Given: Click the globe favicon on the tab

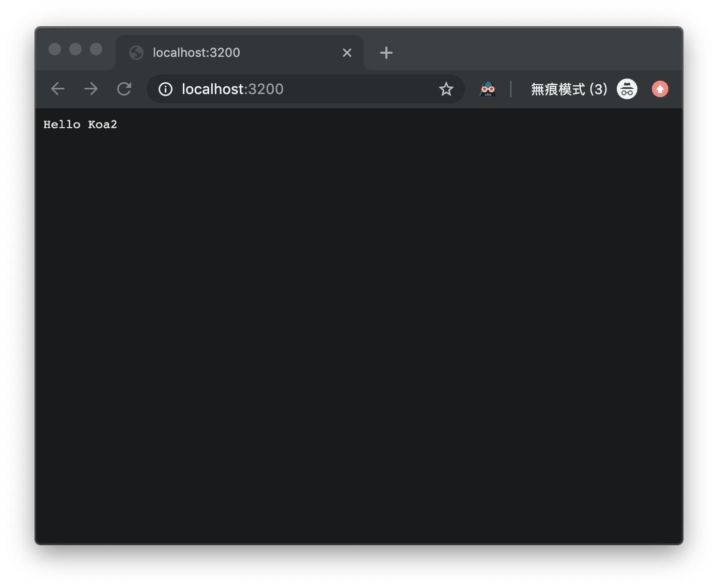Looking at the screenshot, I should pyautogui.click(x=136, y=53).
